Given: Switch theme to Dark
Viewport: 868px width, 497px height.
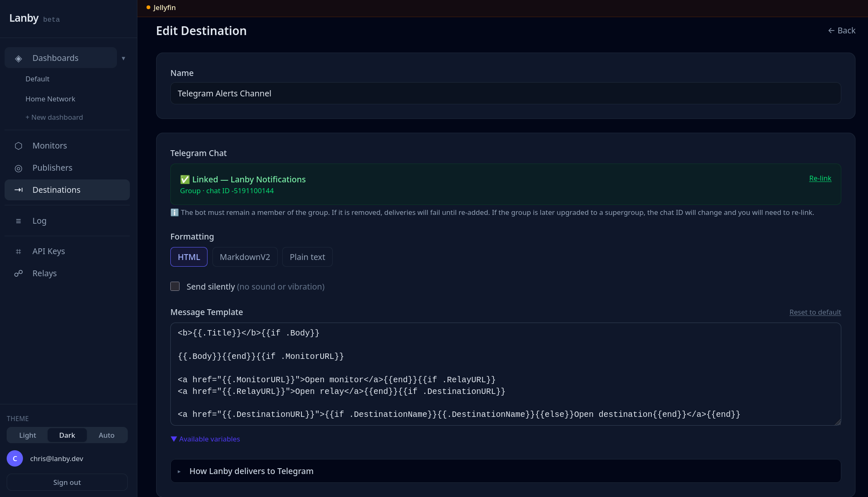Looking at the screenshot, I should (x=67, y=435).
